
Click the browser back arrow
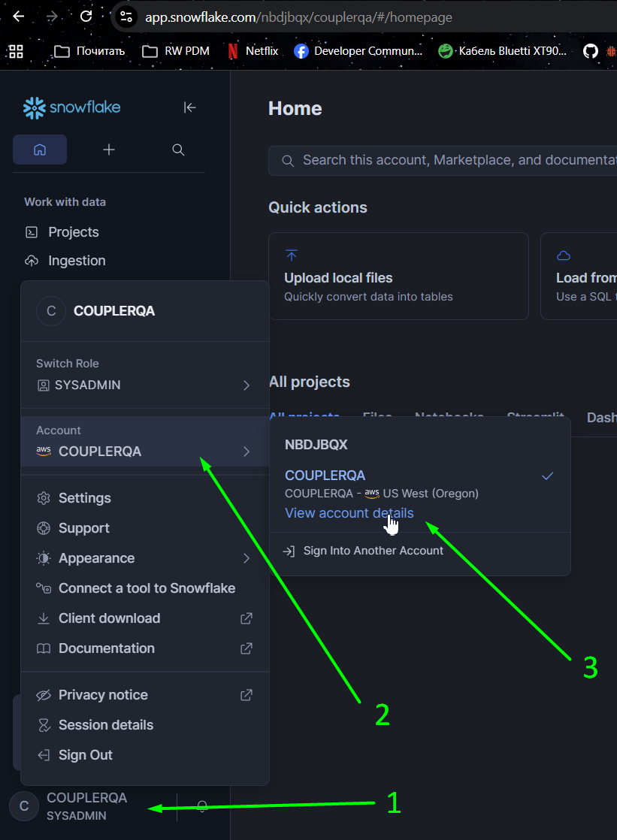(x=19, y=17)
